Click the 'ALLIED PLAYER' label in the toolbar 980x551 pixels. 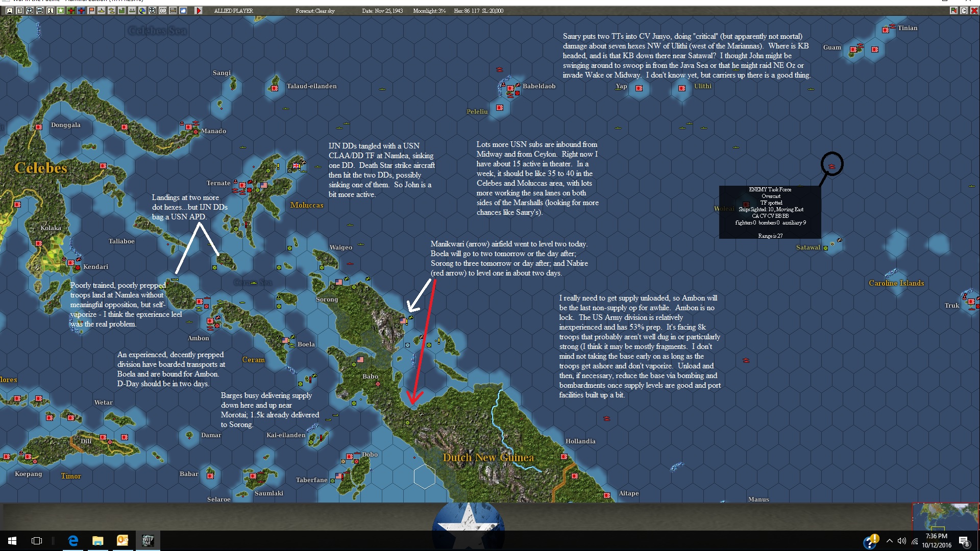pyautogui.click(x=233, y=11)
